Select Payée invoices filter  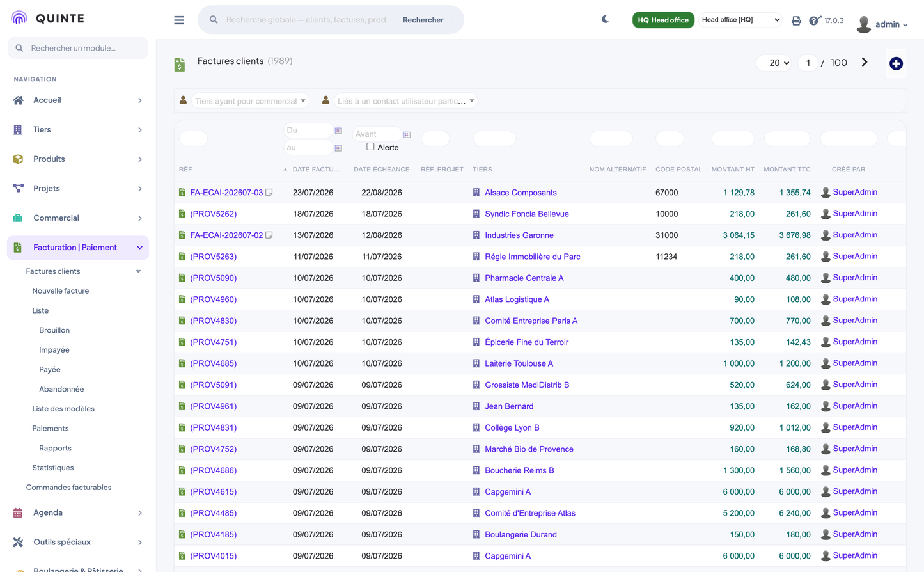pos(50,370)
